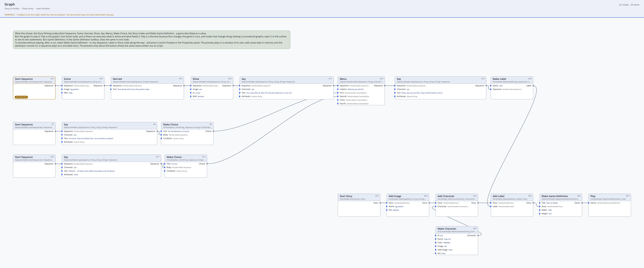Click the '#2f4a3a' File value in Add Image
Viewport: 644px width, 268px height.
pos(396,210)
